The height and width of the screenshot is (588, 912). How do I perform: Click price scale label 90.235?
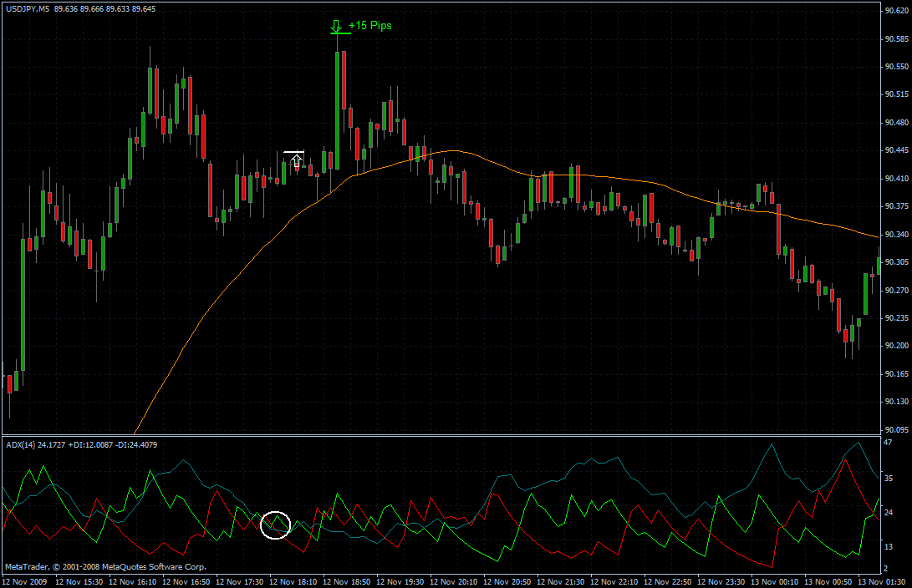[x=897, y=318]
